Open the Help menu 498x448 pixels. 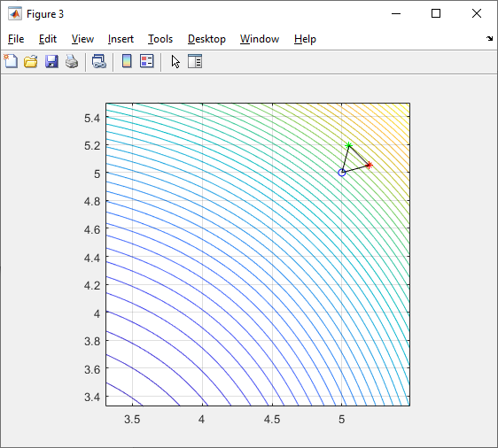point(305,39)
